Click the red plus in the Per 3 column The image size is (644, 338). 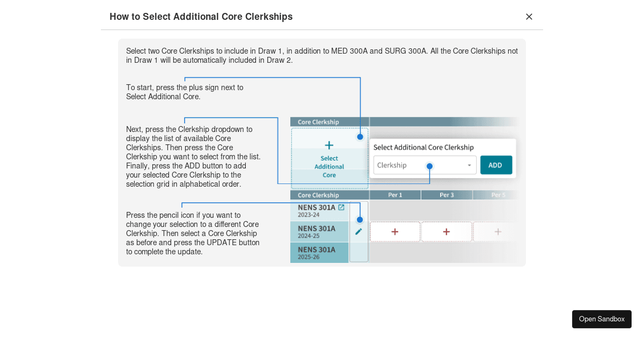446,231
